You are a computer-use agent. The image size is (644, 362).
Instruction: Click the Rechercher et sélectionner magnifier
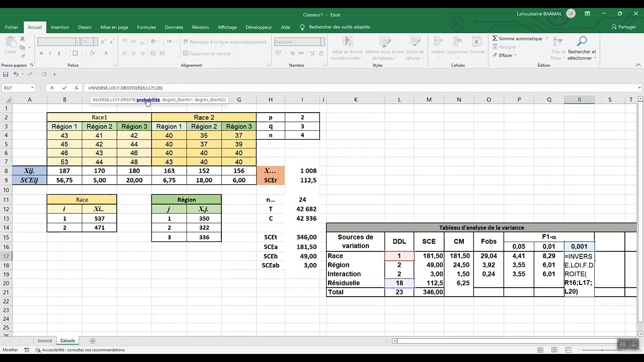(x=582, y=41)
